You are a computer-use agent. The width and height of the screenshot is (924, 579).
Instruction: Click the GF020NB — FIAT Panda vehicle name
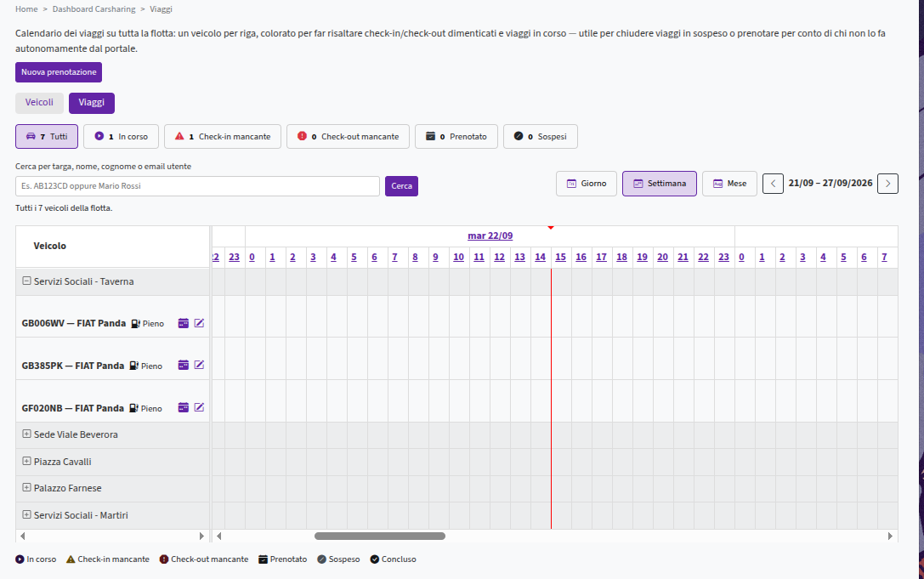tap(73, 408)
